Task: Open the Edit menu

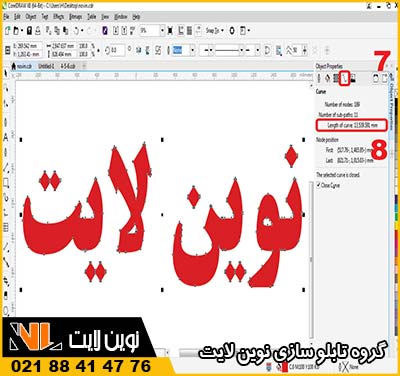Action: click(17, 17)
